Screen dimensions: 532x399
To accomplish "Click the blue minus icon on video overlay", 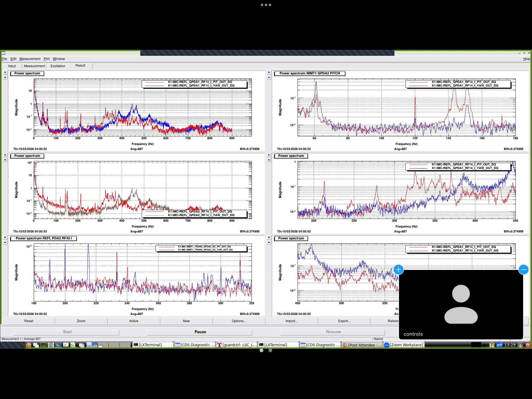I will coord(523,269).
